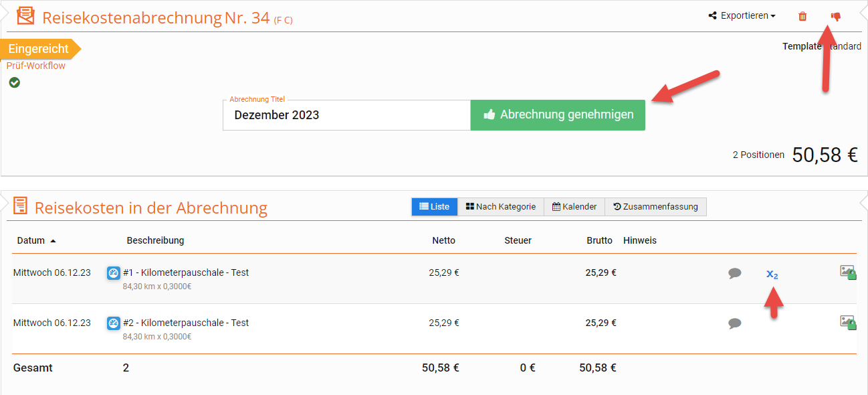Open the Exportieren dropdown
The width and height of the screenshot is (868, 395).
742,16
